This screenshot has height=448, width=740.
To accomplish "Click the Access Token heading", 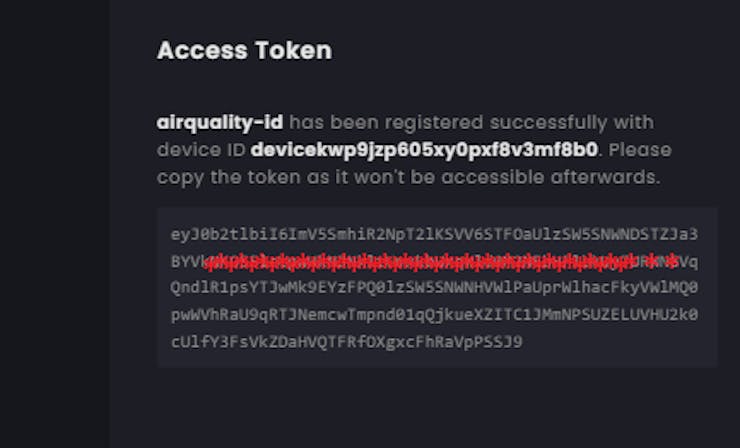I will coord(244,50).
